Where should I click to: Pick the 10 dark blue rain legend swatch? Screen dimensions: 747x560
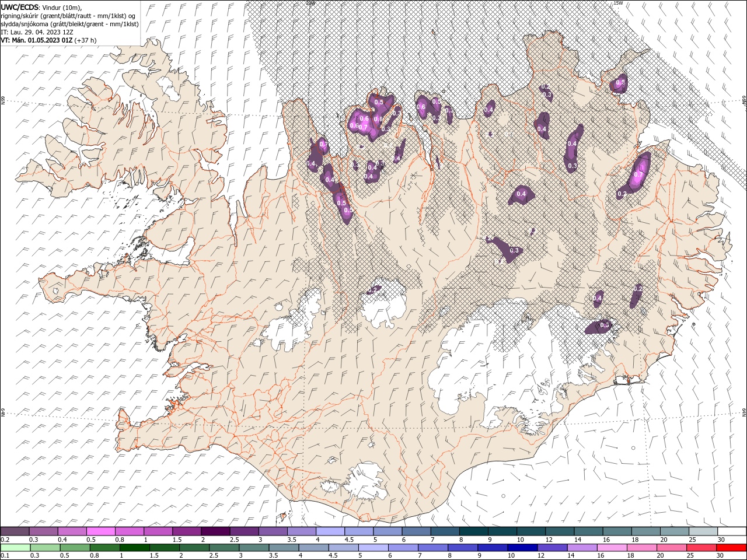pos(522,548)
